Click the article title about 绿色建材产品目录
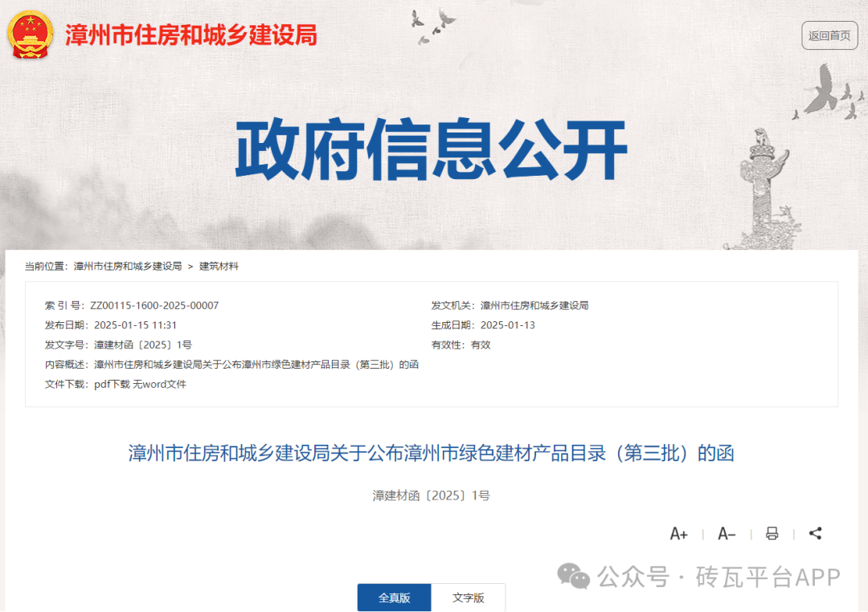This screenshot has width=868, height=612. point(432,453)
